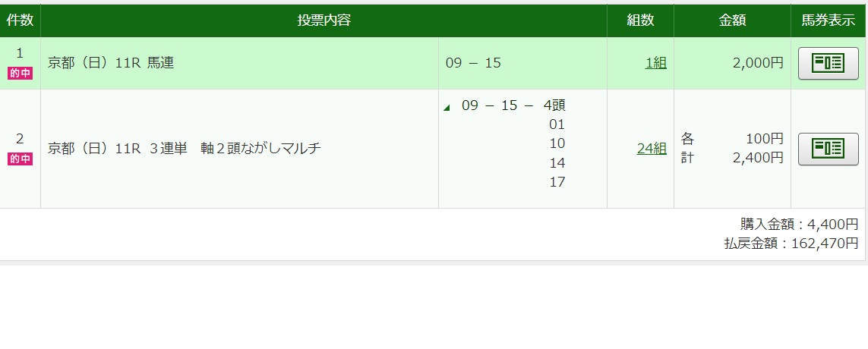Click the 払戻金額 162,470円 total

tap(791, 244)
